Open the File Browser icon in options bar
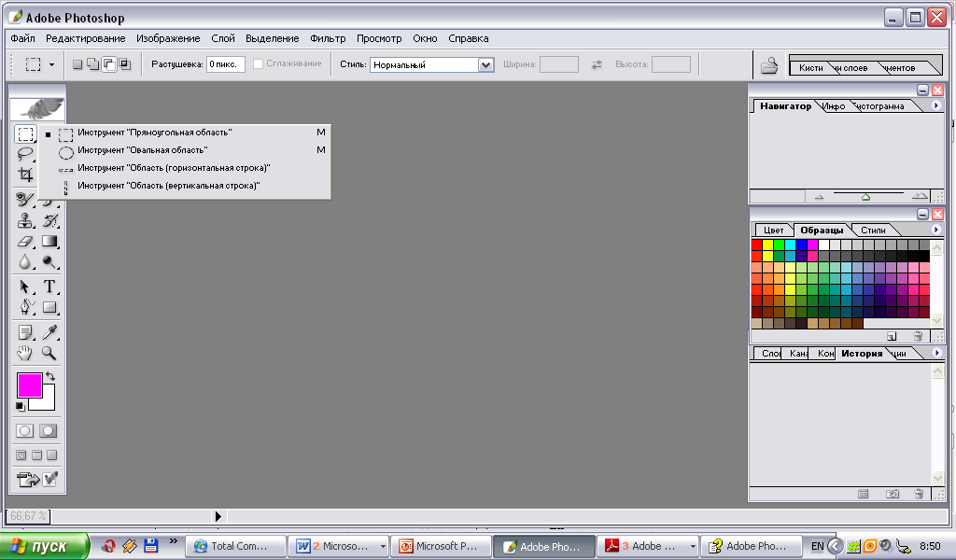Screen dimensions: 956x560 pyautogui.click(x=769, y=65)
